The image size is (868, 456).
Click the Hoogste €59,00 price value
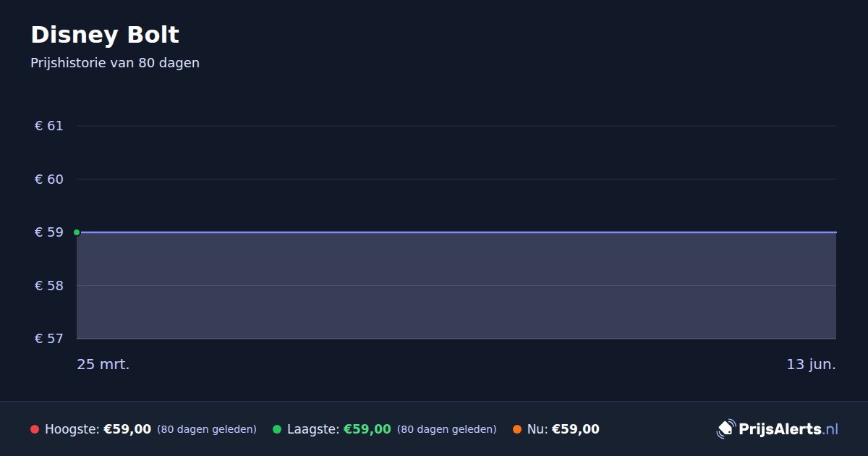[x=127, y=429]
